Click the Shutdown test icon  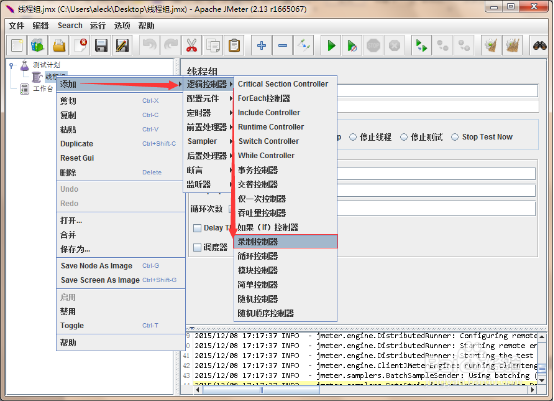pyautogui.click(x=395, y=46)
